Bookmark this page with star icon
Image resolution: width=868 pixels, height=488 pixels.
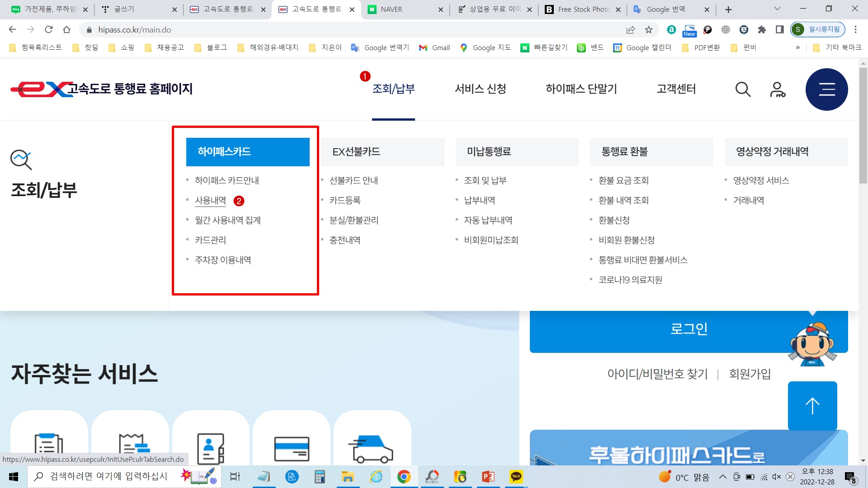tap(649, 30)
